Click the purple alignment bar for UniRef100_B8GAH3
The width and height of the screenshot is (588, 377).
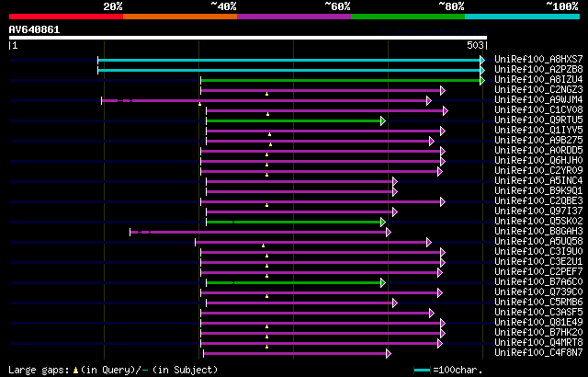258,233
